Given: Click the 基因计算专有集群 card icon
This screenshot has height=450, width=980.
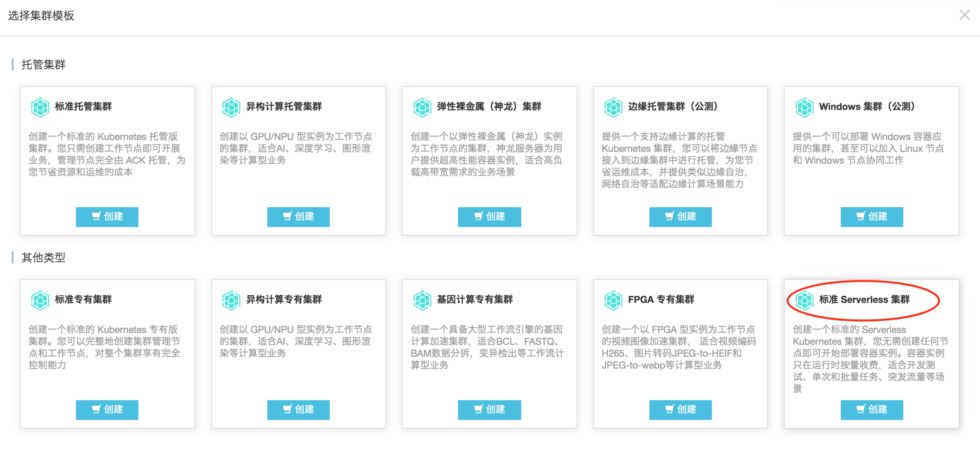Looking at the screenshot, I should (x=422, y=300).
